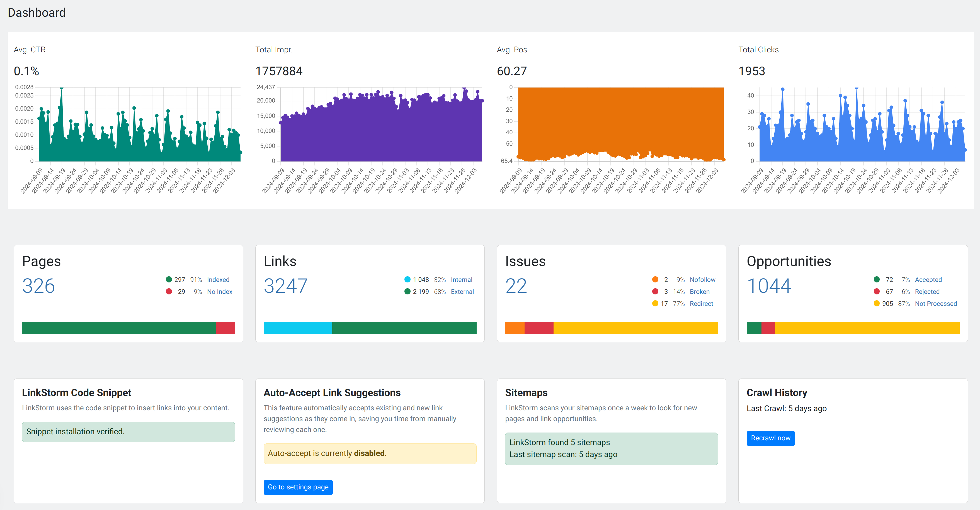The width and height of the screenshot is (980, 510).
Task: Show Accepted opportunities
Action: (928, 280)
